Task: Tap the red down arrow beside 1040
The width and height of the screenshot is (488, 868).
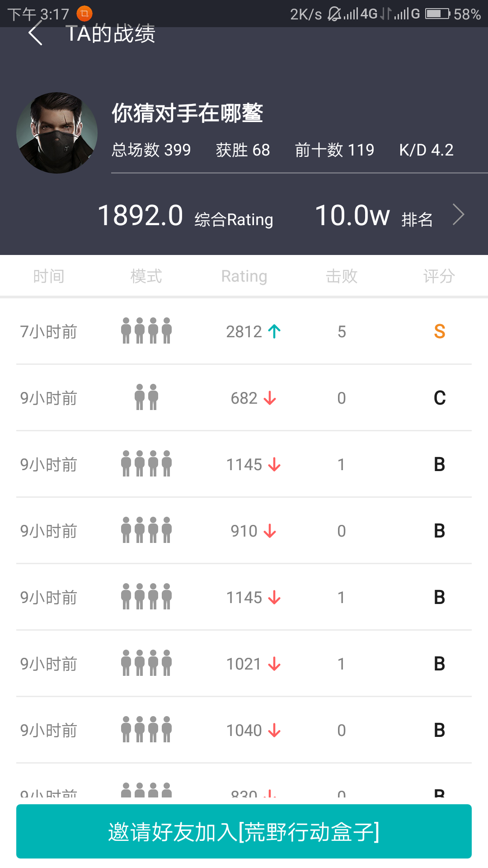Action: point(274,730)
